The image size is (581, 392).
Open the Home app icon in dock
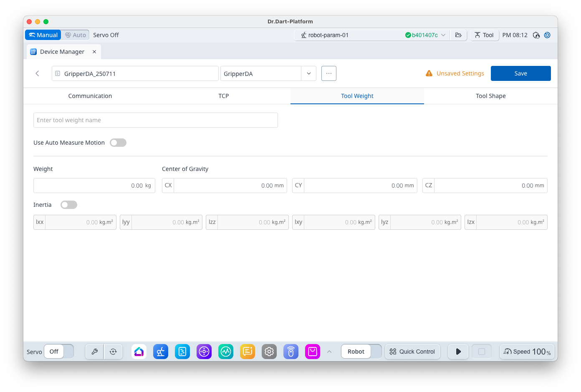(x=139, y=352)
